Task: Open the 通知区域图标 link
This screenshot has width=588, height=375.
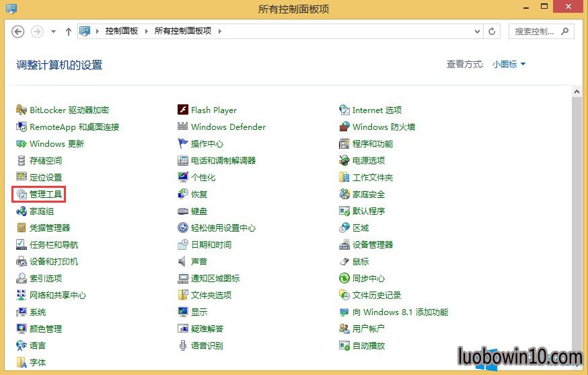Action: click(x=215, y=278)
